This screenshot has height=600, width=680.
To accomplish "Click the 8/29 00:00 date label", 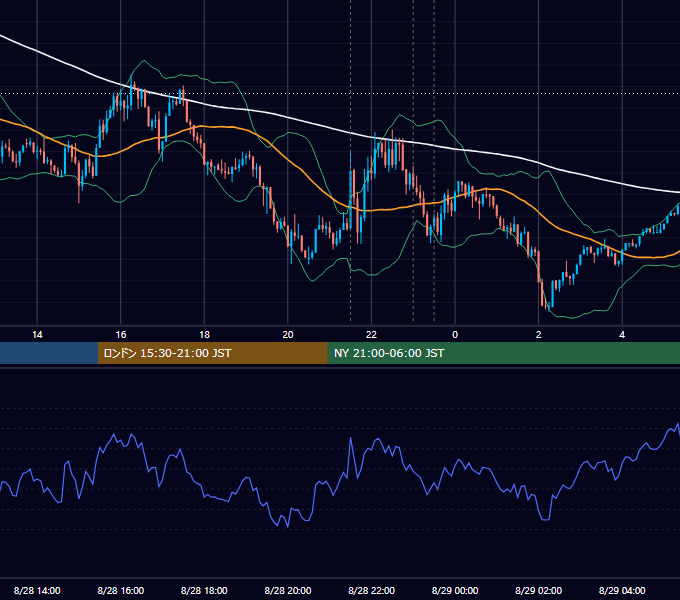I will 455,590.
